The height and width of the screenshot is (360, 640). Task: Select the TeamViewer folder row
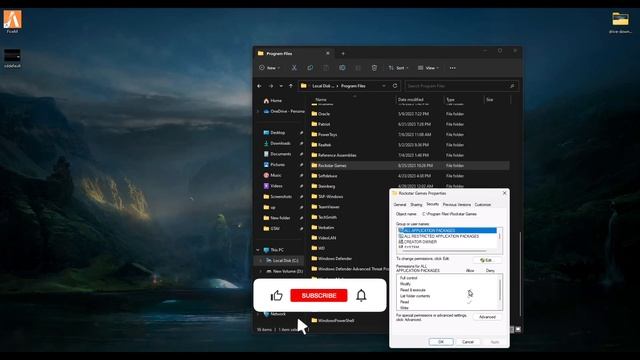point(349,207)
